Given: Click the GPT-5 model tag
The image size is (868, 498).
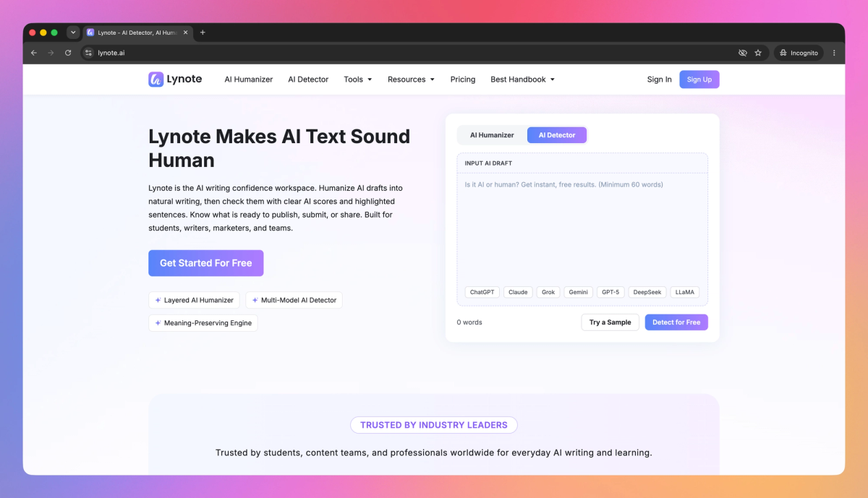Looking at the screenshot, I should point(610,292).
